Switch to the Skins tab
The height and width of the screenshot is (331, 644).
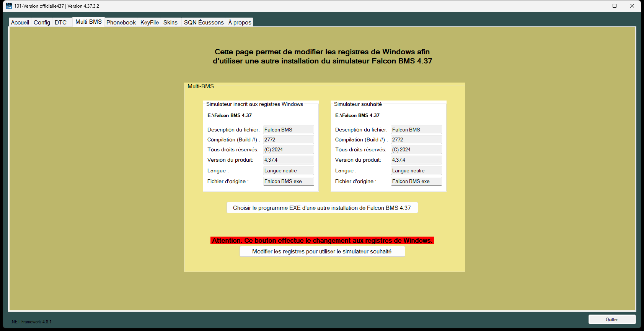click(x=171, y=23)
